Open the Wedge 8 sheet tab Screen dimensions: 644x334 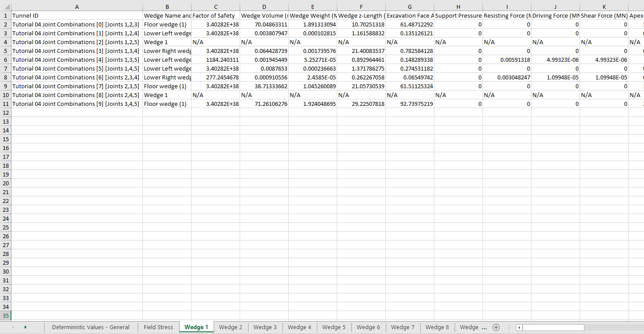tap(437, 327)
